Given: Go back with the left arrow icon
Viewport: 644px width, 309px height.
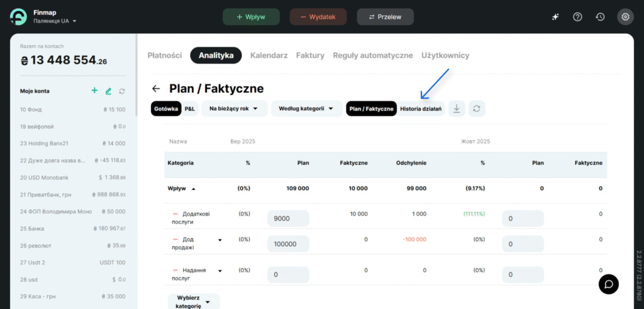Looking at the screenshot, I should pyautogui.click(x=156, y=89).
